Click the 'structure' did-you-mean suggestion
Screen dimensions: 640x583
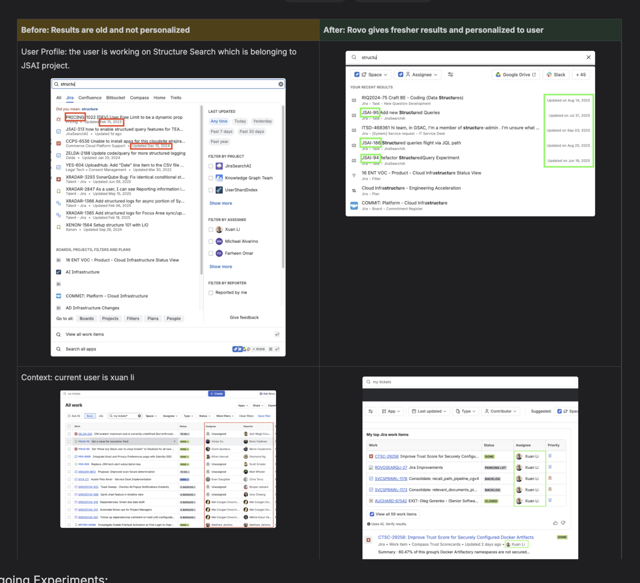[90, 109]
